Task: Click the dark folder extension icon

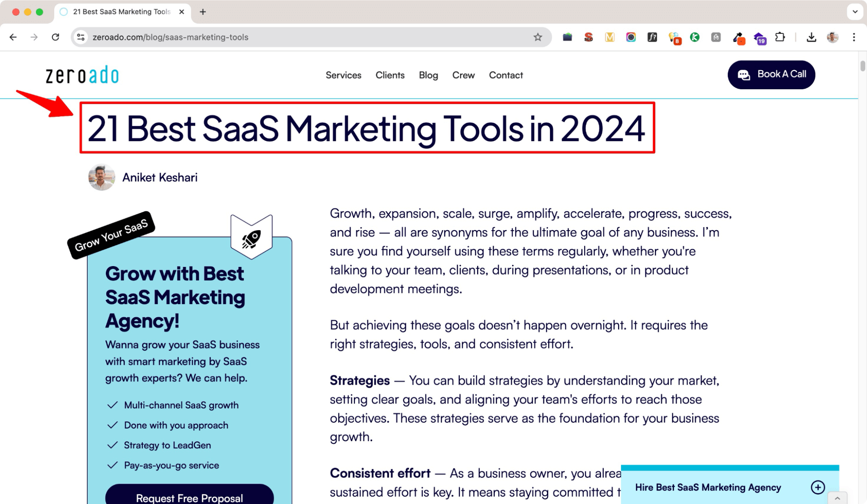Action: 567,37
